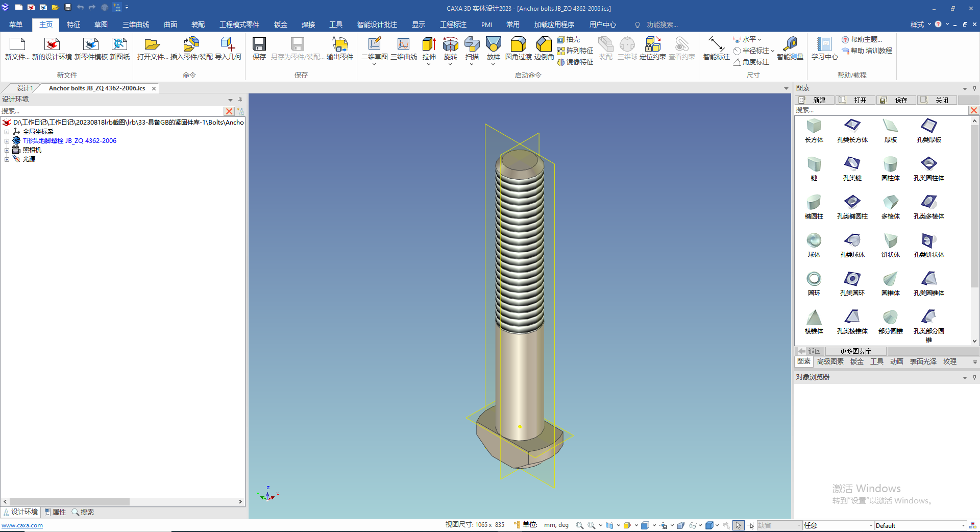Screen dimensions: 980x532
Task: Open the Default dropdown in status bar
Action: pyautogui.click(x=963, y=525)
